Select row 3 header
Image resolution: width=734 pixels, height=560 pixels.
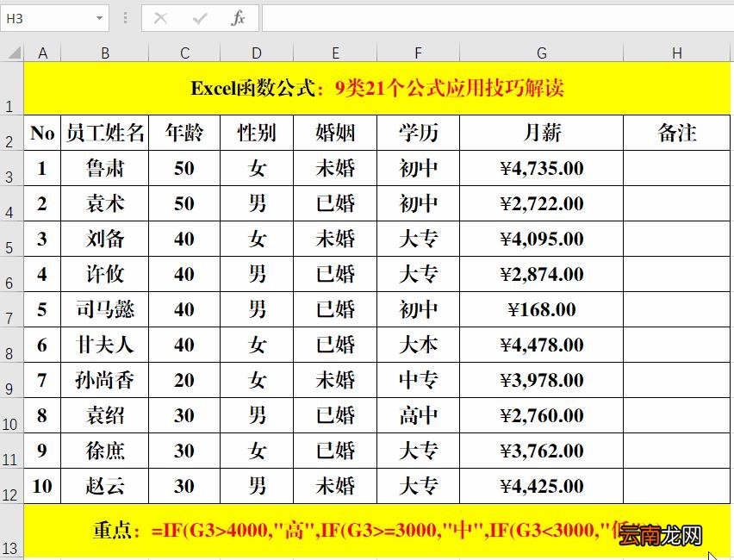pos(12,168)
